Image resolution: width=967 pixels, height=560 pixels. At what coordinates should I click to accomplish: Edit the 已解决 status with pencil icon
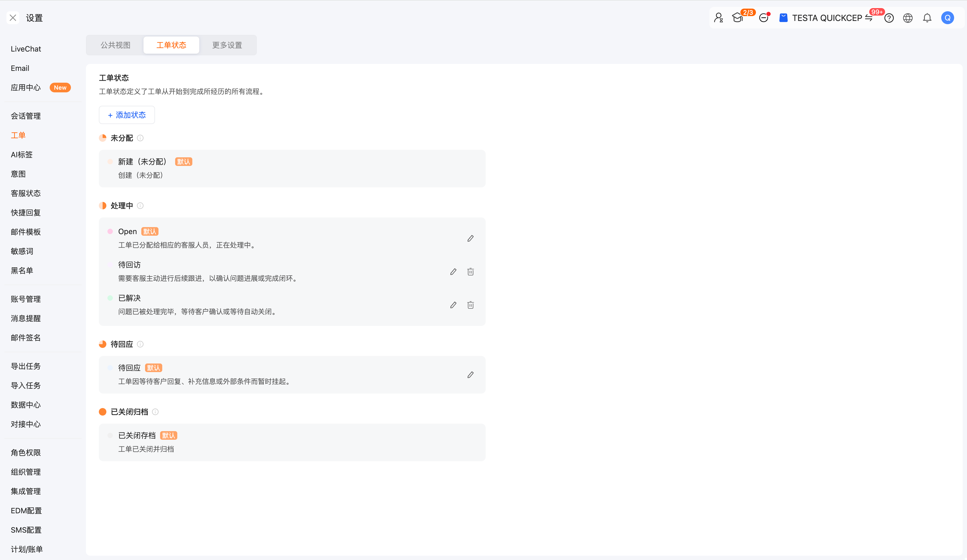[x=453, y=305]
